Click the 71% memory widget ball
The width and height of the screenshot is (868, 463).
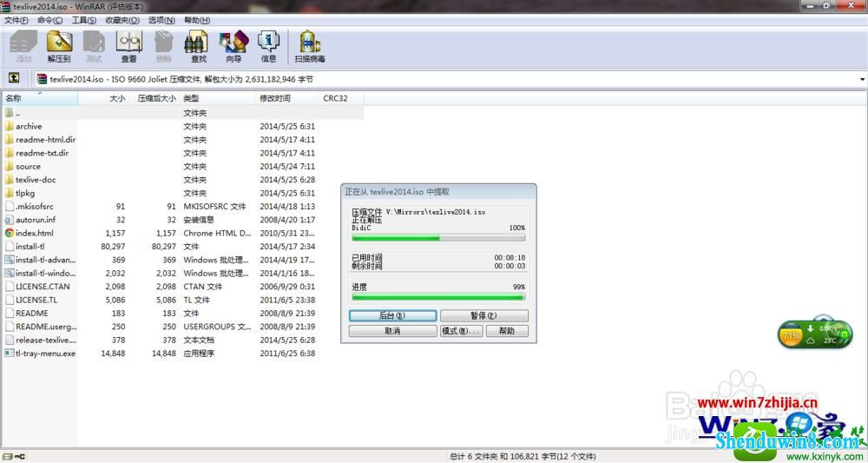tap(791, 335)
